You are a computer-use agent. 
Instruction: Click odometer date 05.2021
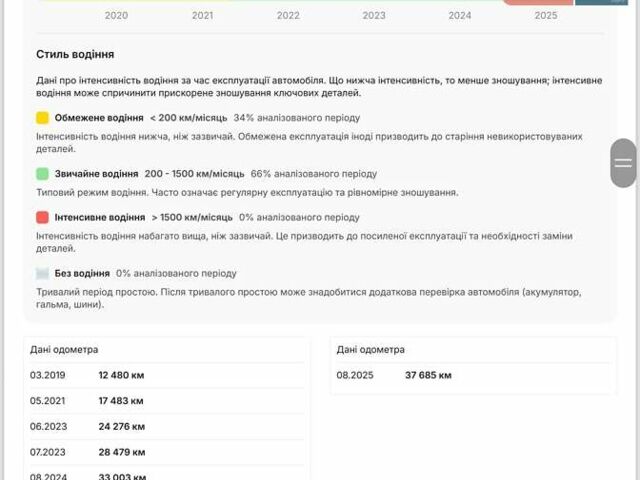(x=47, y=401)
